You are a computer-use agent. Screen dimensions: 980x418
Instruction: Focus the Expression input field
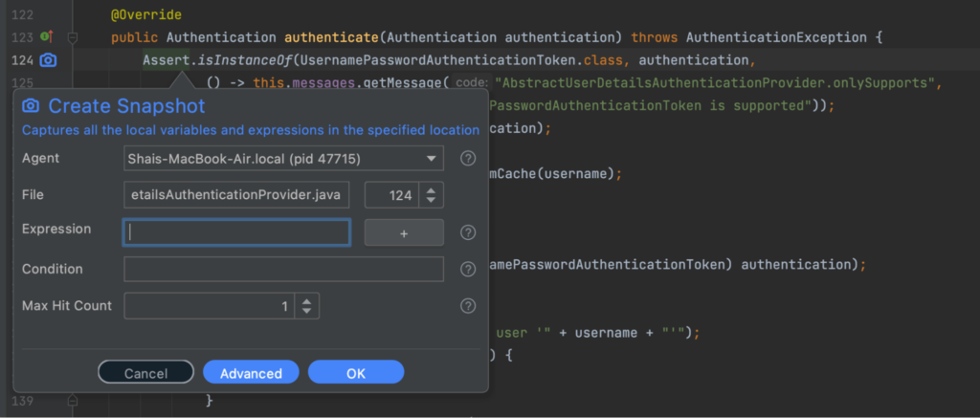click(236, 232)
